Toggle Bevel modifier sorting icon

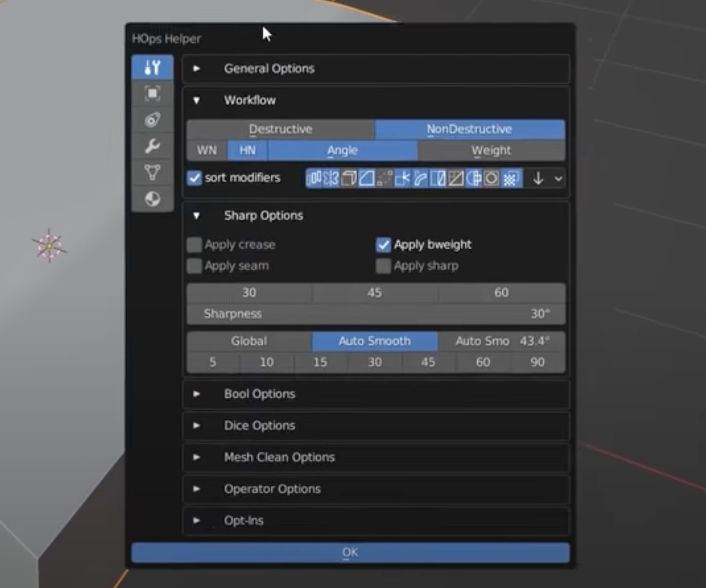click(367, 178)
